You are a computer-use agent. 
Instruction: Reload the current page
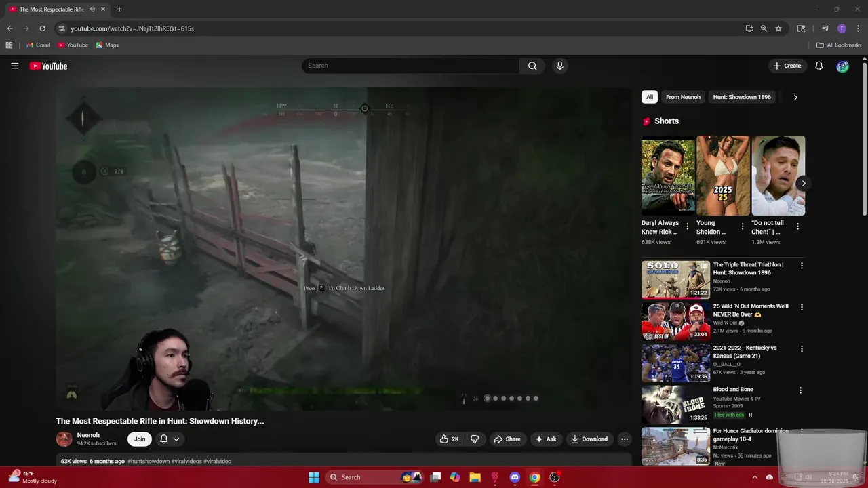point(42,28)
